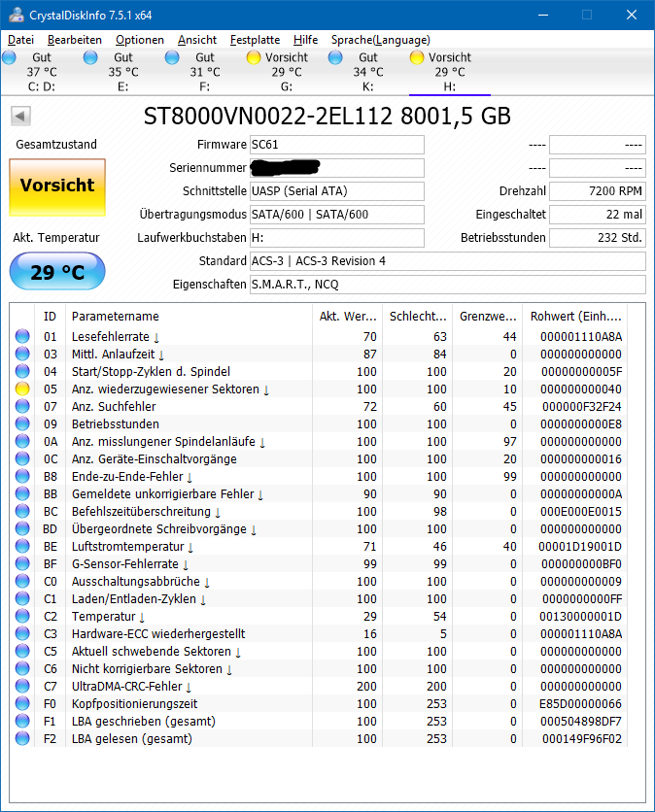
Task: Open the Festplatte menu
Action: (255, 40)
